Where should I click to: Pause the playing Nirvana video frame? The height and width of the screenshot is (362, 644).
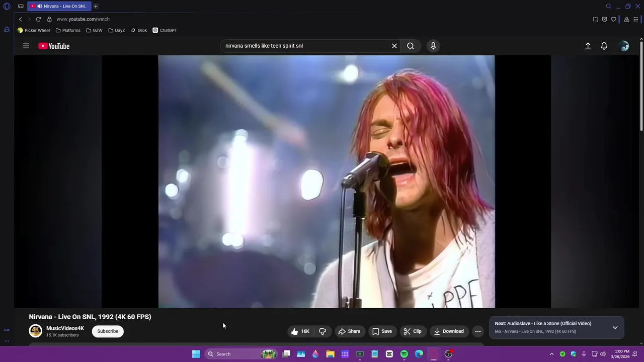[326, 182]
